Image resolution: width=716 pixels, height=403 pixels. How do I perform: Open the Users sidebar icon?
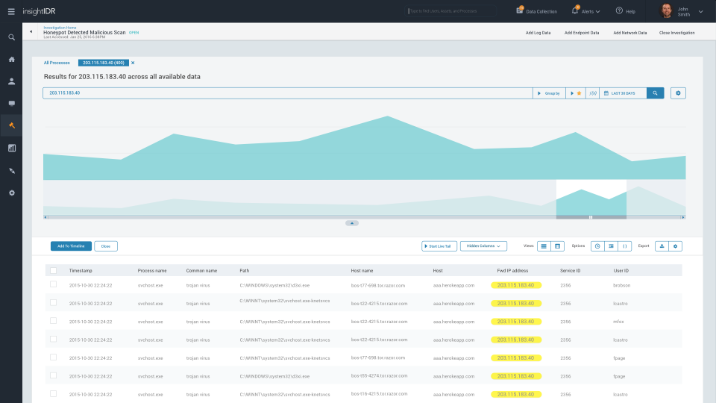tap(11, 81)
